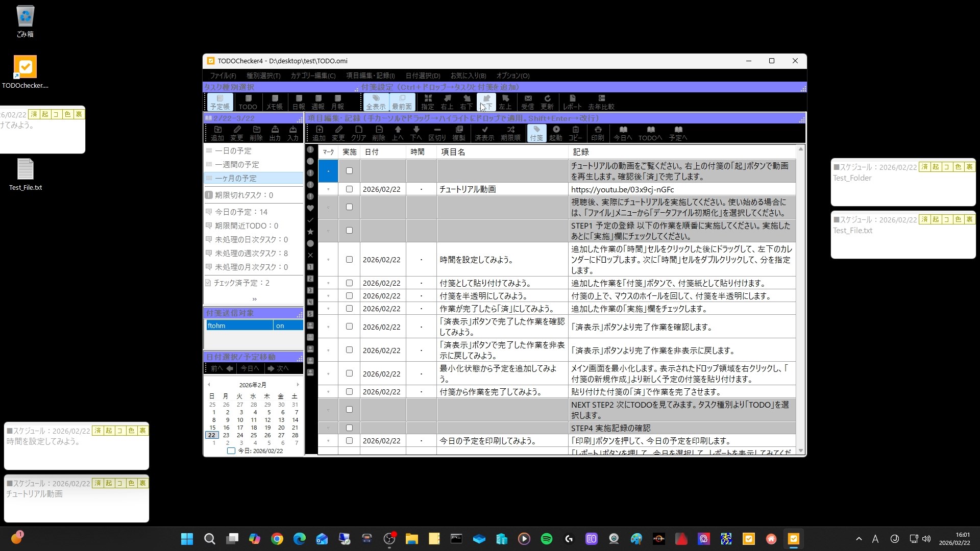Select 一週間の予定 in the schedule list
This screenshot has height=551, width=980.
pyautogui.click(x=237, y=165)
